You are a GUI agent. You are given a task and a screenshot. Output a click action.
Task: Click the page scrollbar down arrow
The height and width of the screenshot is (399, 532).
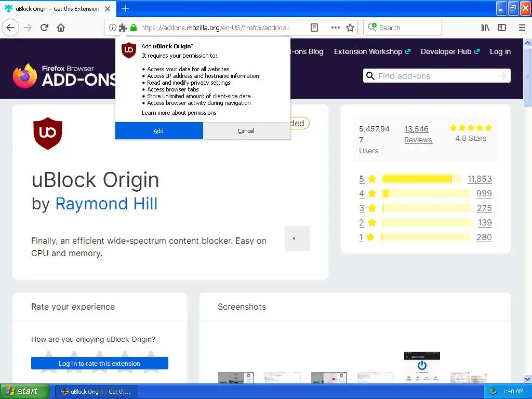pyautogui.click(x=527, y=379)
